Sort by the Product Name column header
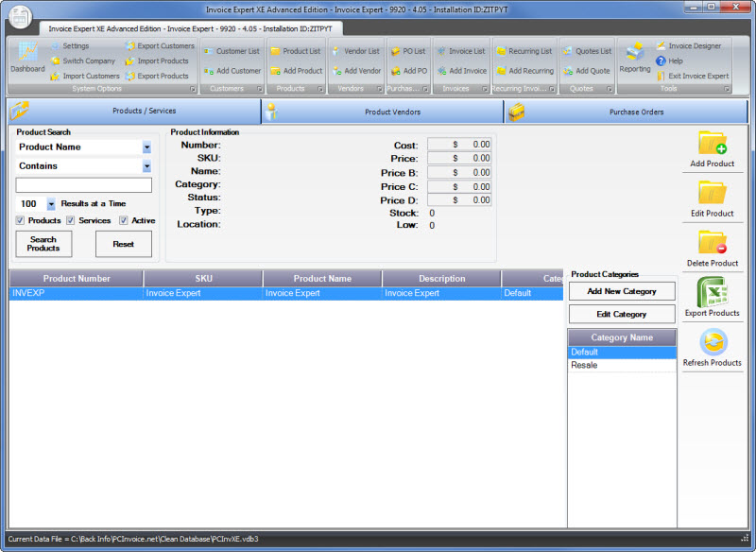 tap(322, 279)
